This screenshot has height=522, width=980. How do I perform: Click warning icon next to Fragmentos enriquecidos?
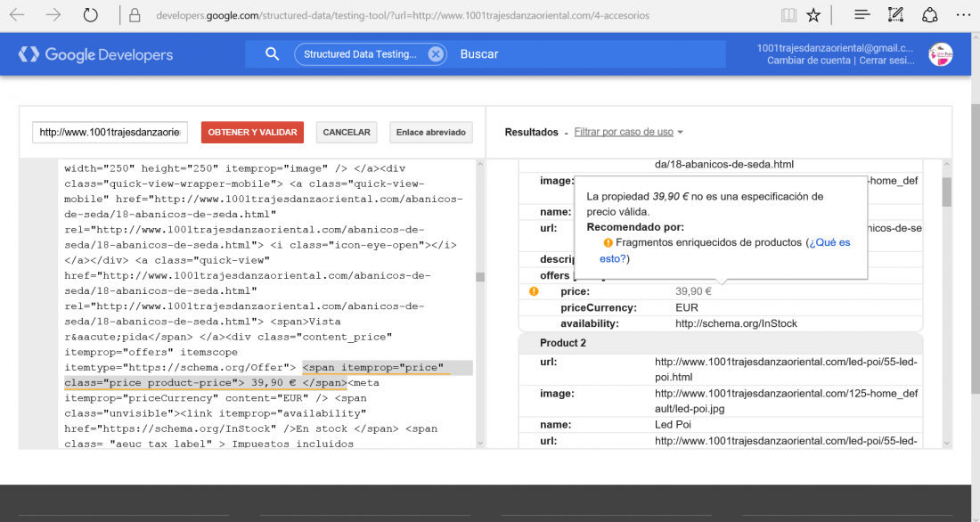coord(608,242)
